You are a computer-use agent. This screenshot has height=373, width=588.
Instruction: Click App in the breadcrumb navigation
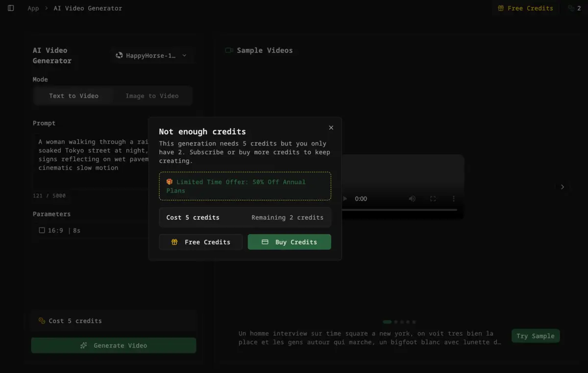(33, 8)
